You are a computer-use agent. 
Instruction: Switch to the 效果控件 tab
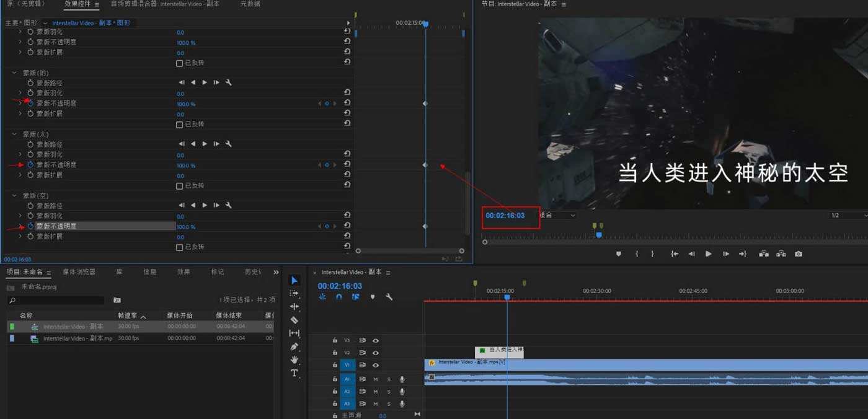point(78,4)
